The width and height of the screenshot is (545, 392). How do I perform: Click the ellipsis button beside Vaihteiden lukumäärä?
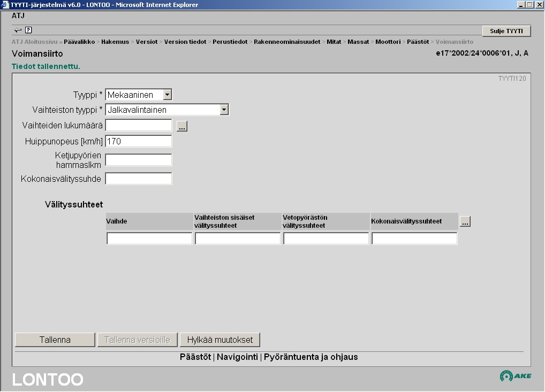(x=182, y=126)
